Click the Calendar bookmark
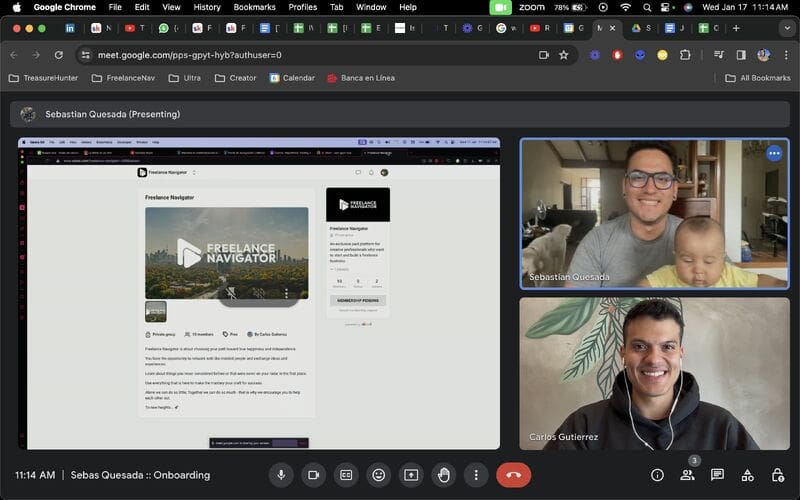800x500 pixels. [291, 78]
